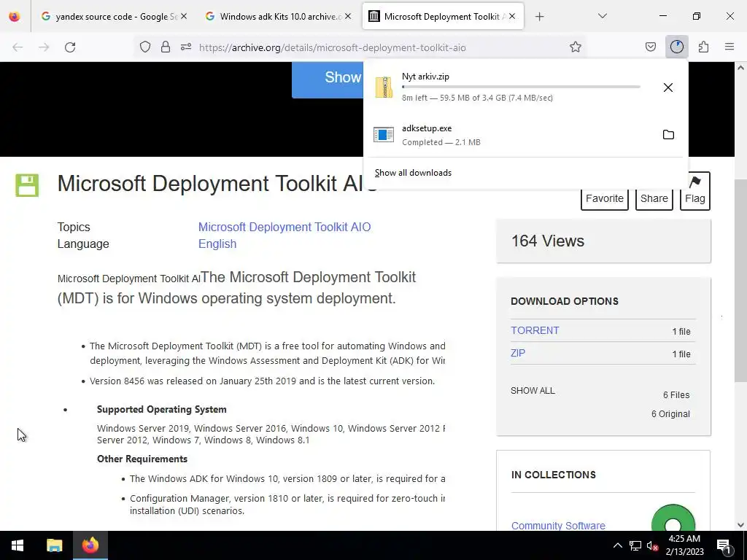Screen dimensions: 747x560
Task: Open the English language link
Action: click(x=217, y=244)
